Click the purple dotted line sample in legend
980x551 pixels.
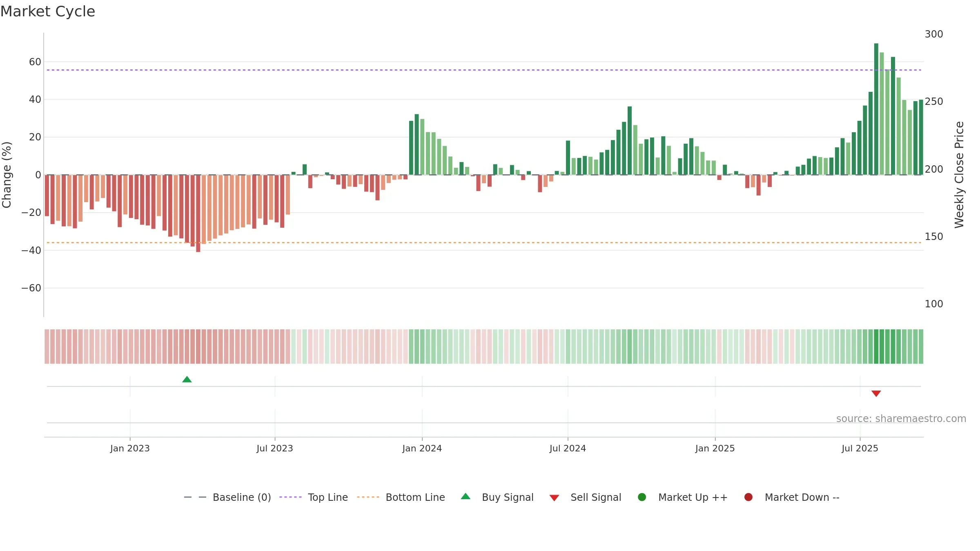point(290,497)
